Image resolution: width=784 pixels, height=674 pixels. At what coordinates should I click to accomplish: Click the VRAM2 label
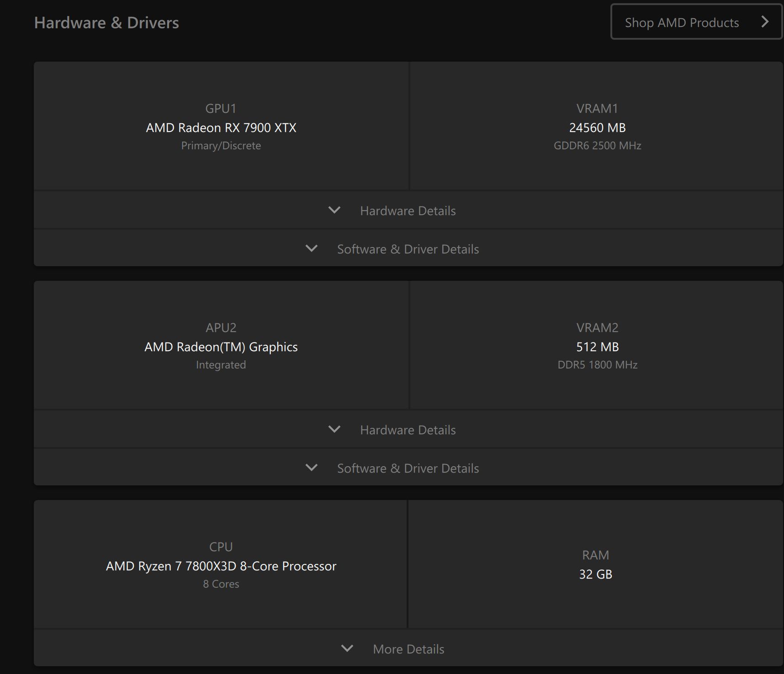597,328
